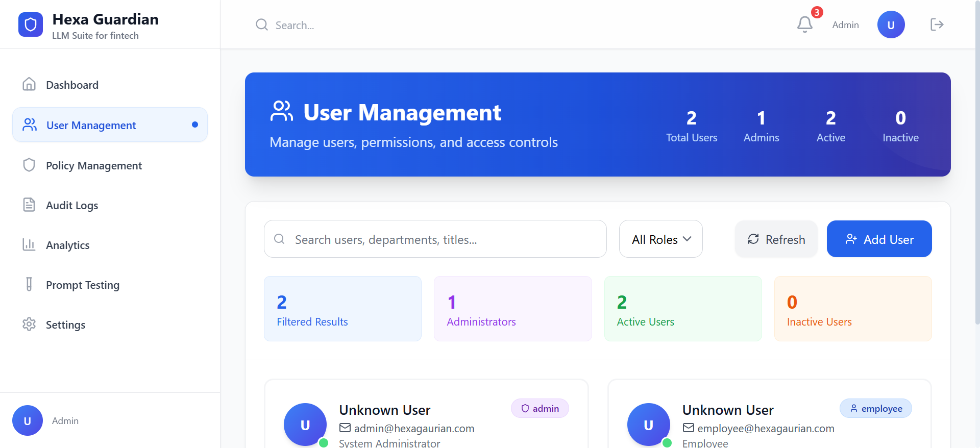
Task: Click the Dashboard home icon
Action: (29, 84)
